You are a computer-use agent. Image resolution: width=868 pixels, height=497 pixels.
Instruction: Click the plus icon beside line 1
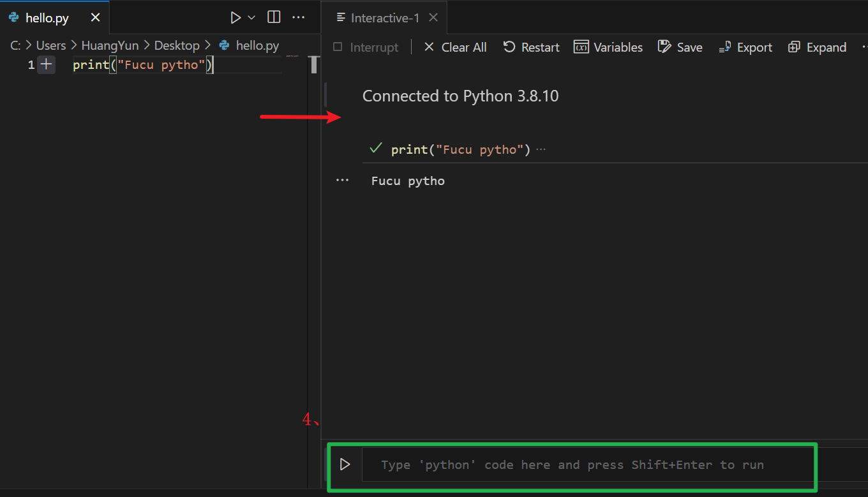tap(46, 64)
